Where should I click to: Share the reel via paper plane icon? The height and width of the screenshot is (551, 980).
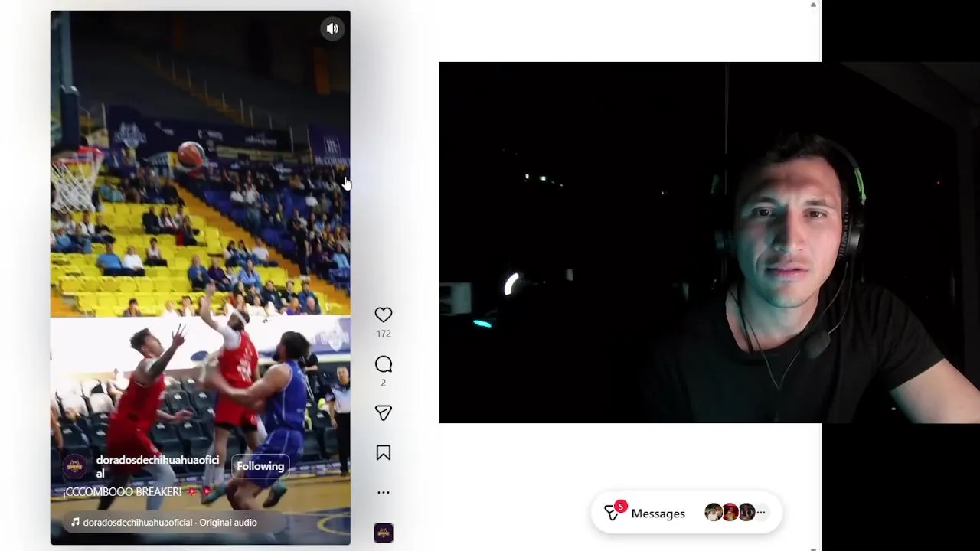pos(384,413)
